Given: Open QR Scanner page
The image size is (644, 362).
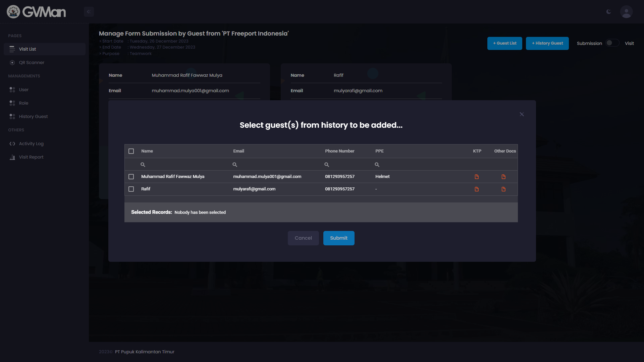Looking at the screenshot, I should tap(45, 63).
